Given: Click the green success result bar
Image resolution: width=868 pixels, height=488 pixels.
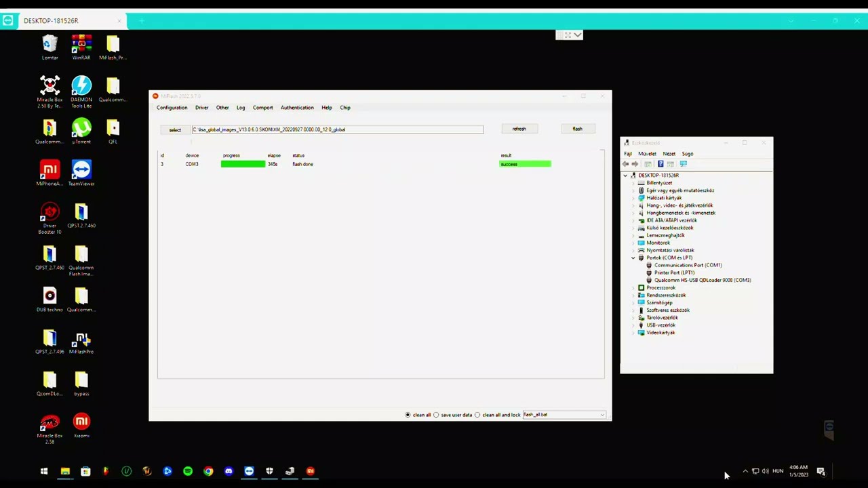Looking at the screenshot, I should pos(525,164).
